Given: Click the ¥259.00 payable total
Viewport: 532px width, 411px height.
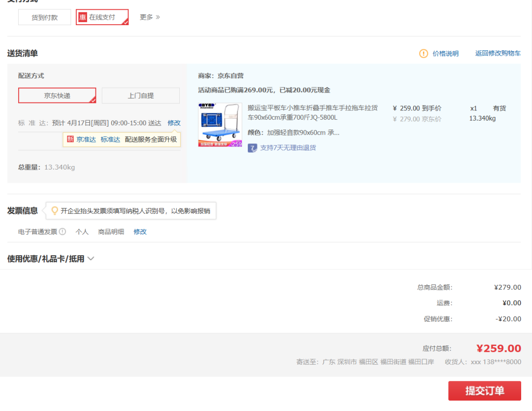Looking at the screenshot, I should [x=499, y=348].
